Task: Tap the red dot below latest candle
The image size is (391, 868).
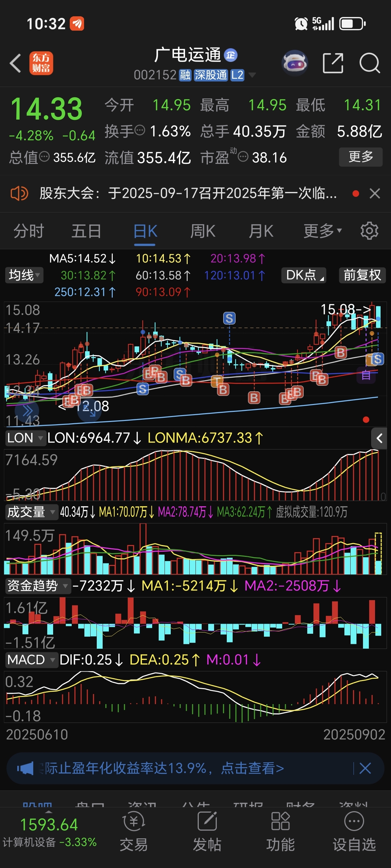Action: [x=366, y=420]
